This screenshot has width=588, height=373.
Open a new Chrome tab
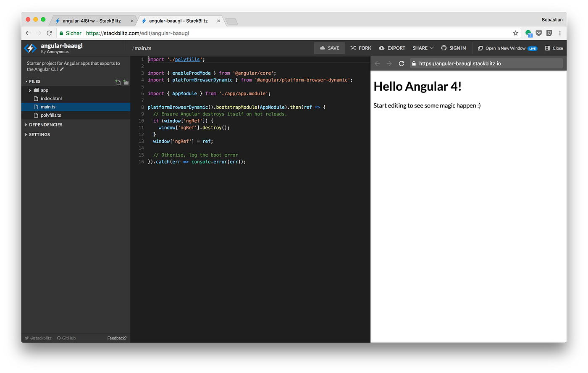pos(231,21)
